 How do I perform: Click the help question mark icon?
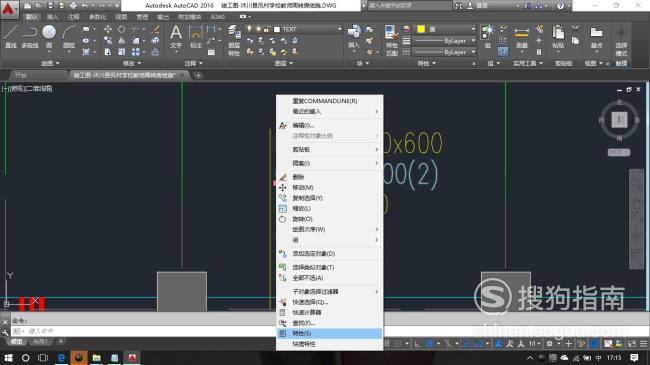(x=560, y=5)
